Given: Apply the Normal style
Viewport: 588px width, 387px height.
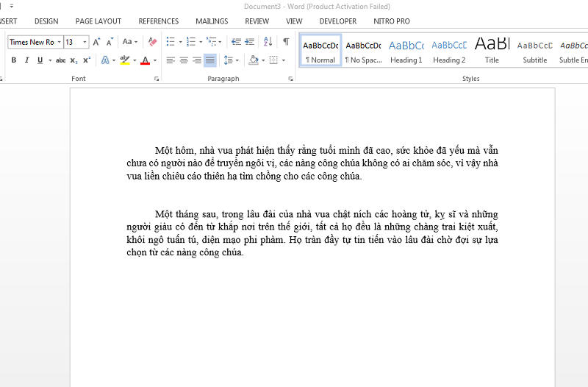Looking at the screenshot, I should (x=320, y=51).
